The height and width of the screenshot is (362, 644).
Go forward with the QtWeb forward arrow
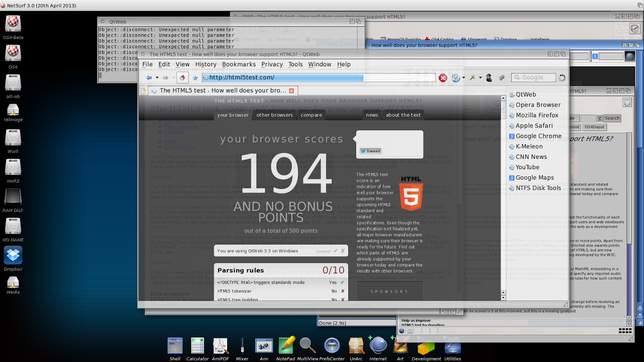[165, 78]
